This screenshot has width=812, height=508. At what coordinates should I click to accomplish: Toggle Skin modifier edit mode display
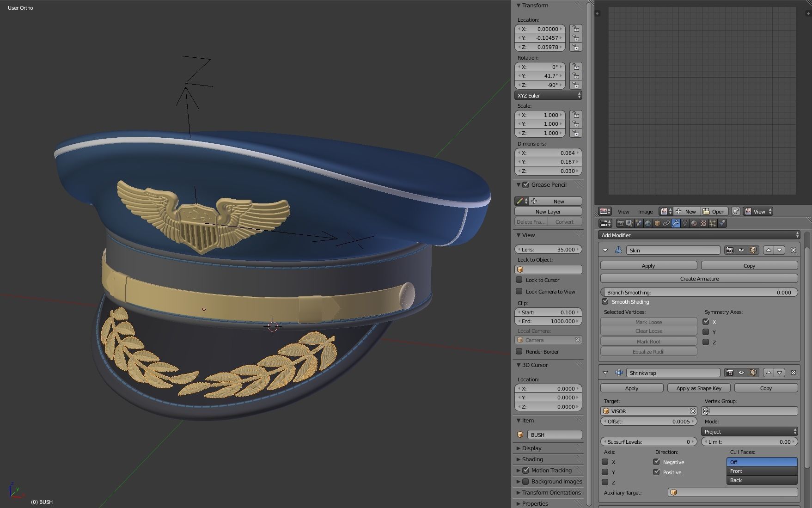click(x=754, y=250)
